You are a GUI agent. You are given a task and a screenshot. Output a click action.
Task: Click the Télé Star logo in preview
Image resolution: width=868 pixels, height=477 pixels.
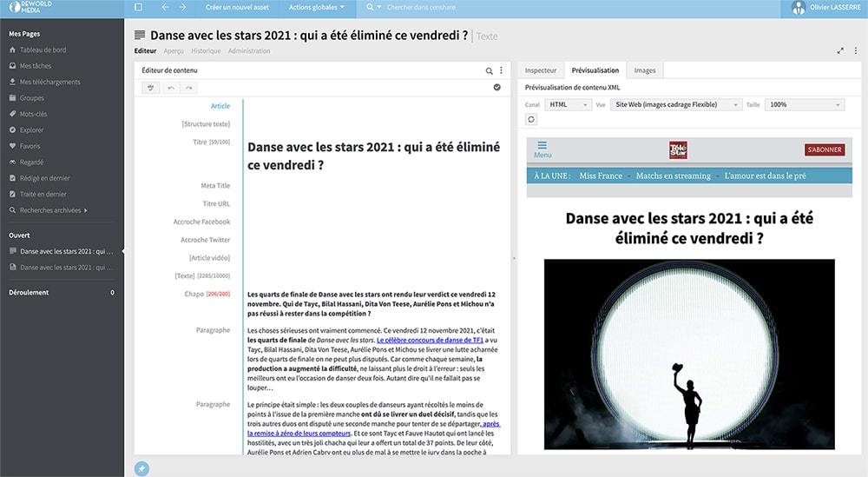(x=678, y=149)
